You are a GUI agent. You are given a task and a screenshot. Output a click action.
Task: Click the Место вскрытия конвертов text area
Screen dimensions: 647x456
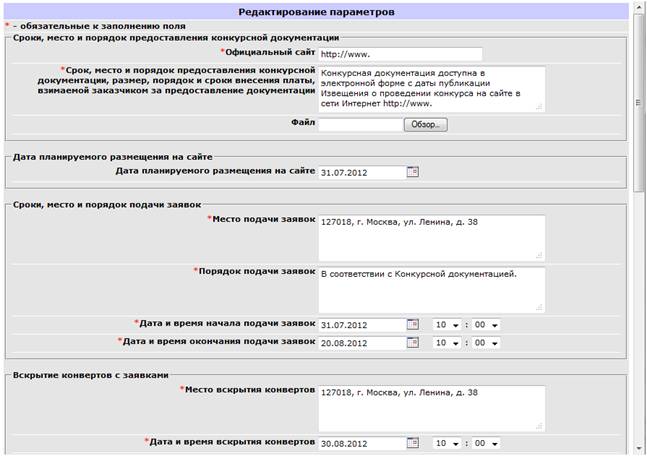pyautogui.click(x=432, y=409)
